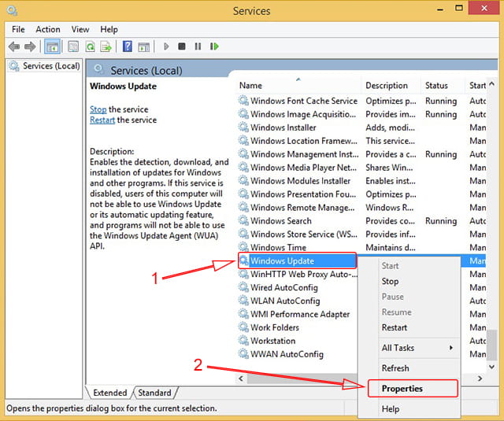
Task: Click gear icon of Windows Time row
Action: click(x=243, y=247)
